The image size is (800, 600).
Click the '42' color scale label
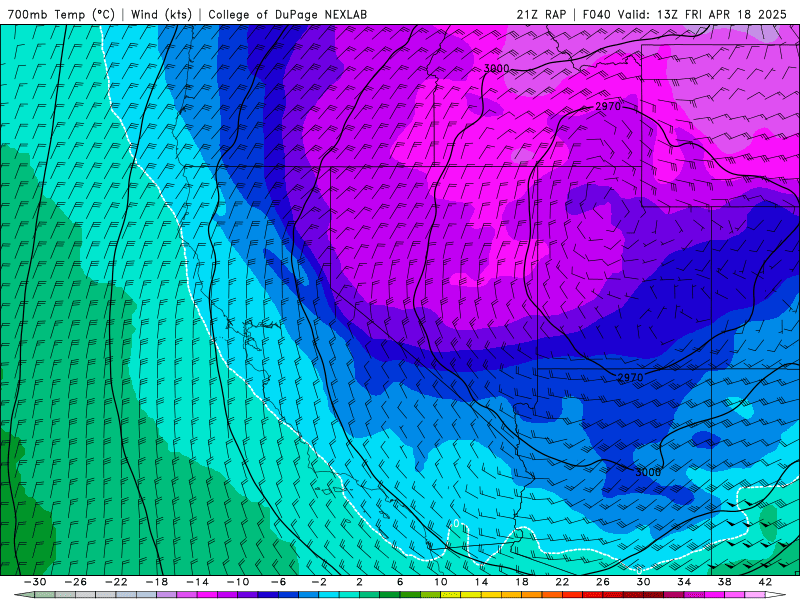[765, 582]
